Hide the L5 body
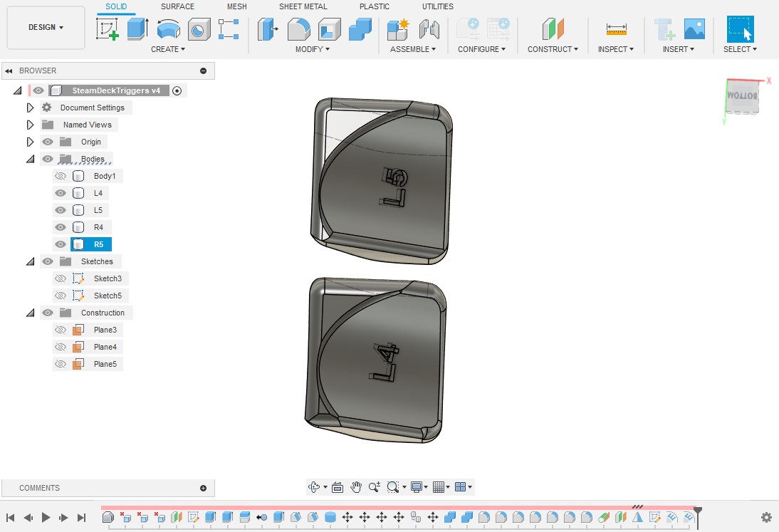 (x=61, y=210)
